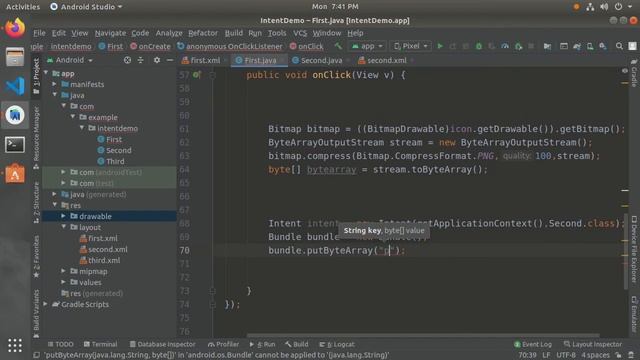The width and height of the screenshot is (640, 360).
Task: Open the TODO tool window button
Action: tap(60, 344)
